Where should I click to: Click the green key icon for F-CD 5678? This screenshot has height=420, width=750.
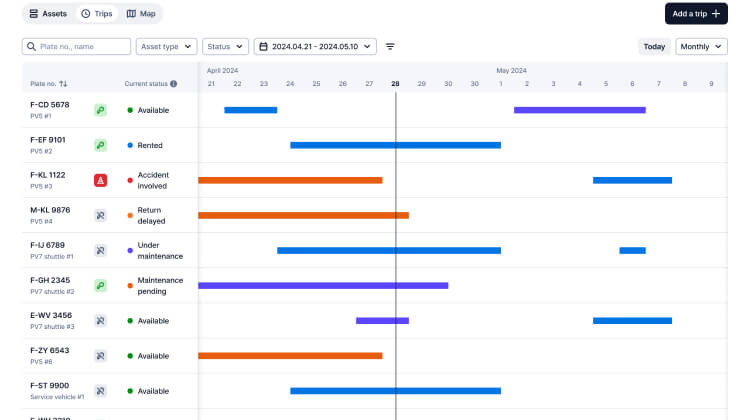(100, 110)
